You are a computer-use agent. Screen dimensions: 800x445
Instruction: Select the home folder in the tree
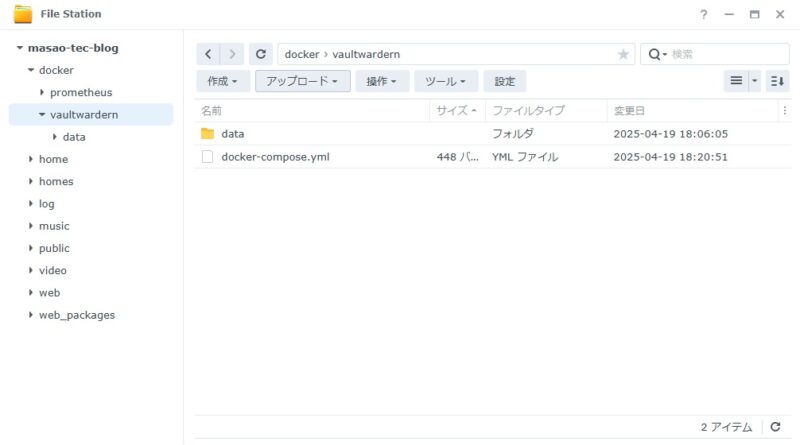pyautogui.click(x=53, y=159)
